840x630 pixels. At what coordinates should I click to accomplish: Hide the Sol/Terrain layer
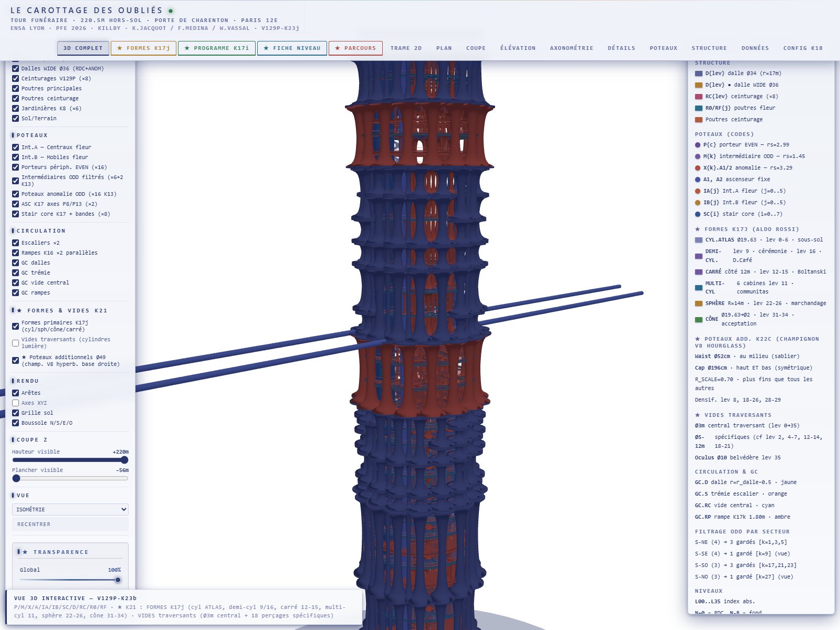[16, 119]
